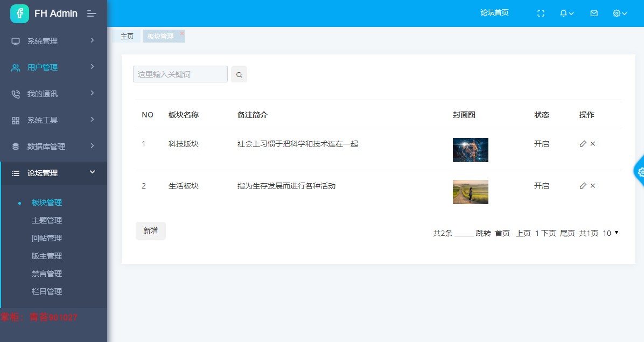Click the 跳转 pagination link
This screenshot has width=644, height=342.
(484, 233)
